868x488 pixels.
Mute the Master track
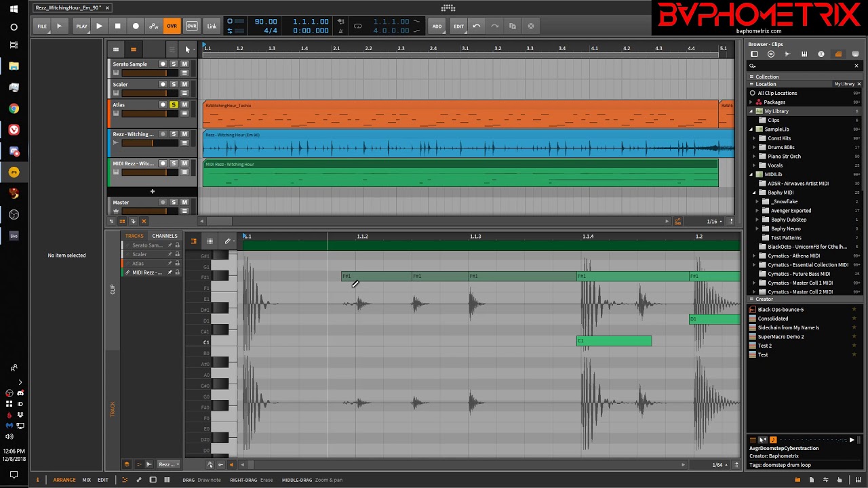pos(184,202)
